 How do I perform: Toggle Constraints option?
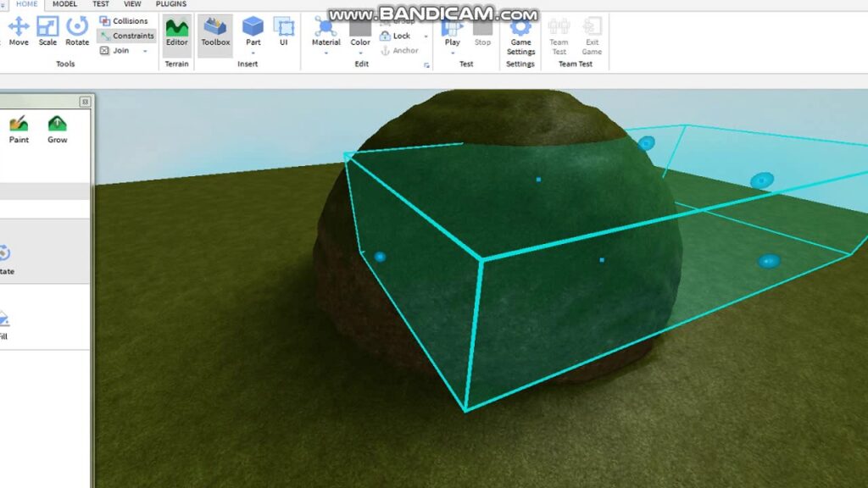click(127, 36)
